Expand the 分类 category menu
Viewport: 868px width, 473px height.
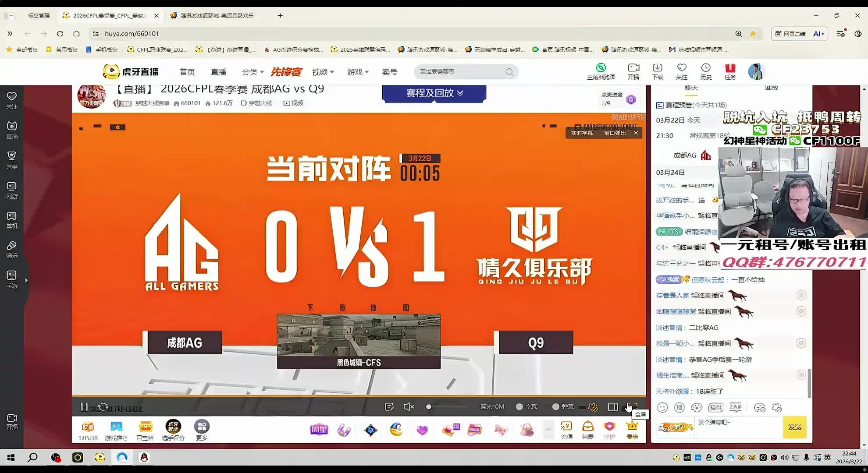[253, 72]
